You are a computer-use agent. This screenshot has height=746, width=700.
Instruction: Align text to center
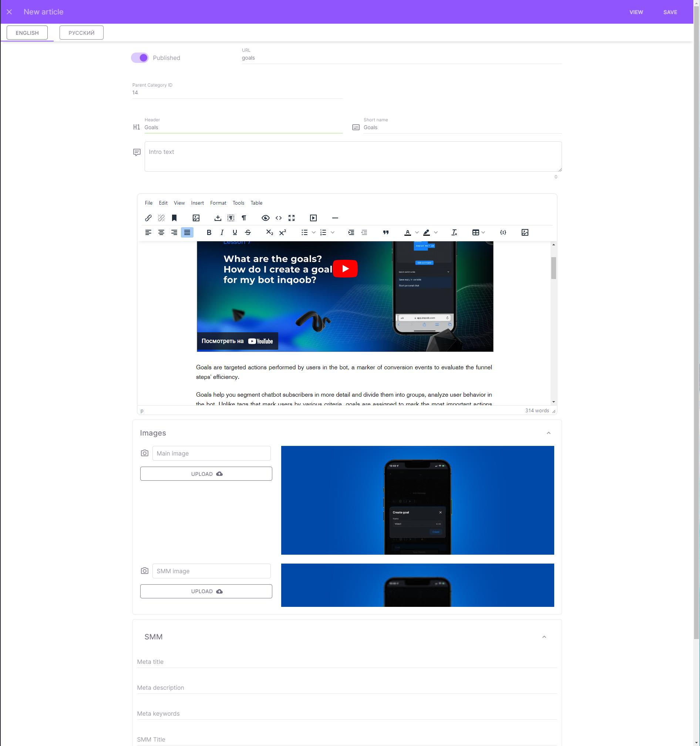pos(161,233)
